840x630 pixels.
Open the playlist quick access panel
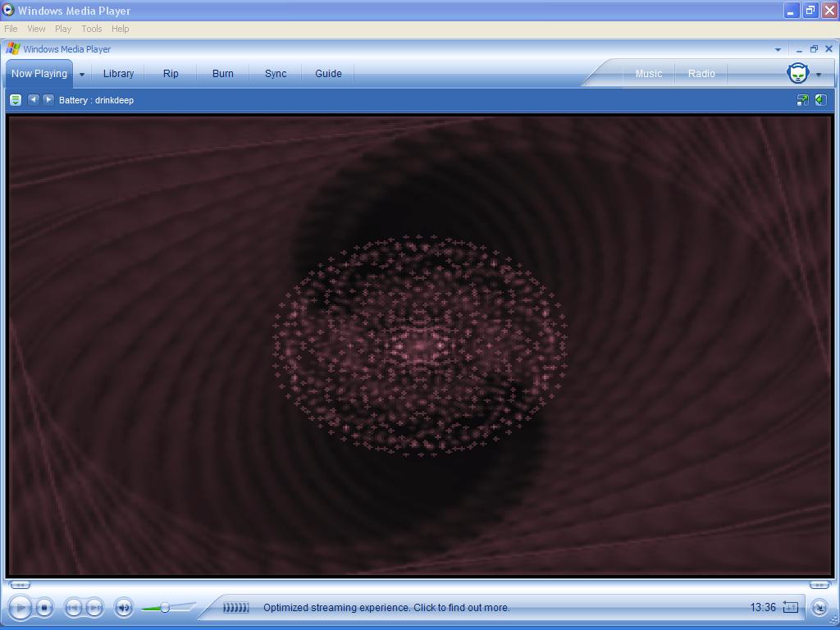coord(15,99)
